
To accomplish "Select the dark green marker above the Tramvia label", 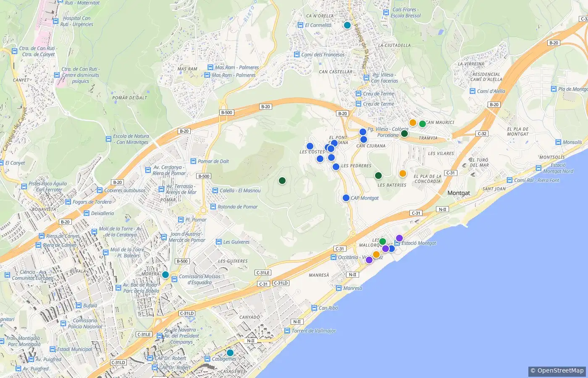I will (404, 134).
